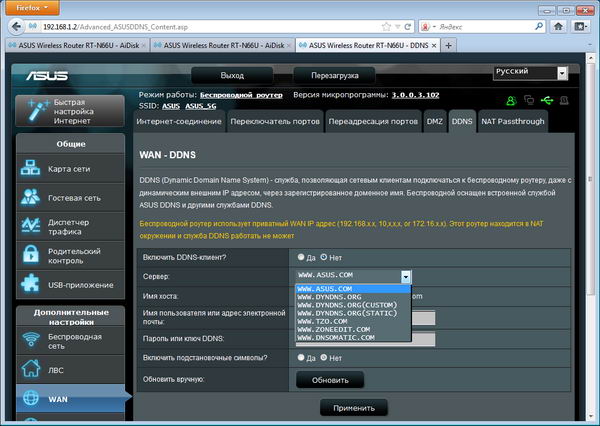The width and height of the screenshot is (600, 426).
Task: Click the Яндекс search field
Action: tap(484, 27)
